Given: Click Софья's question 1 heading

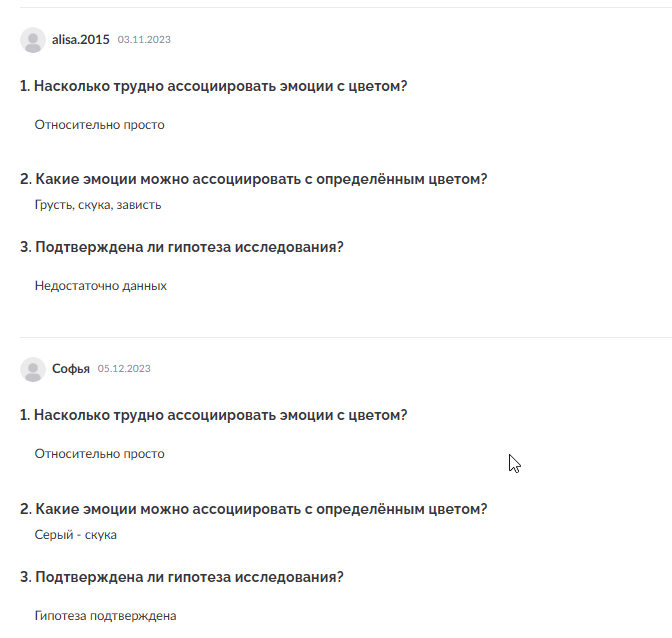Looking at the screenshot, I should tap(213, 415).
